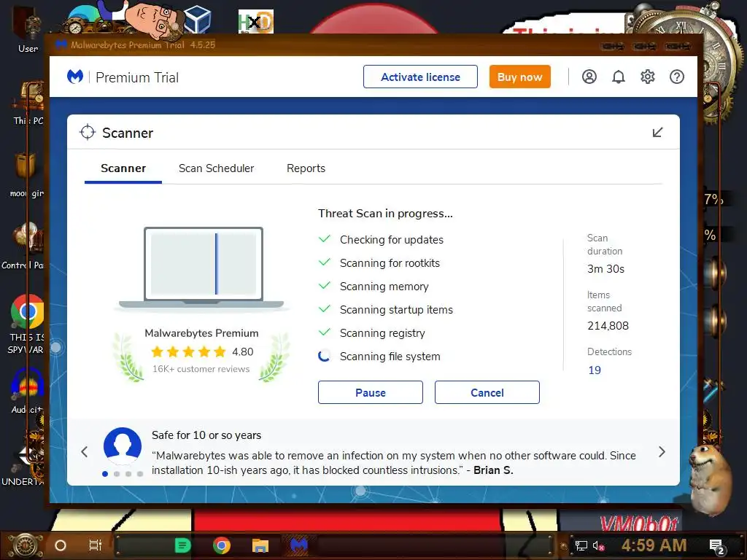
Task: Click the Scanner crosshair icon
Action: coord(88,133)
